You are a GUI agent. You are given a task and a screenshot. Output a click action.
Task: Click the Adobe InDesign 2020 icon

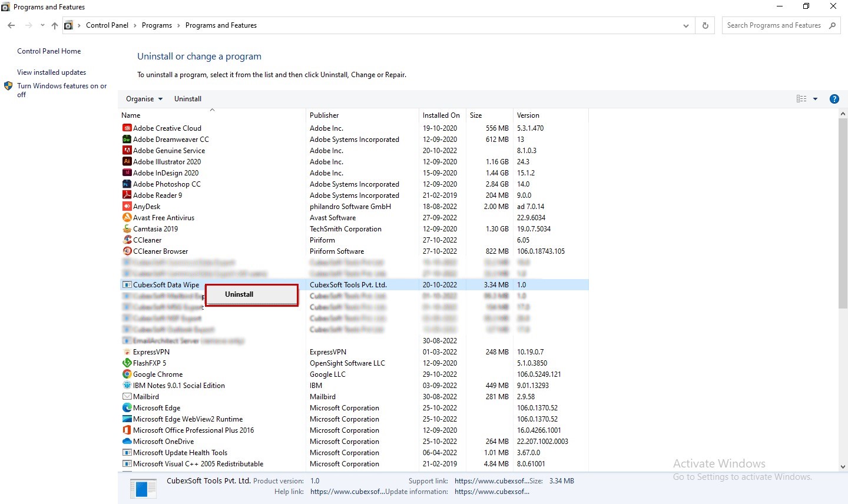pyautogui.click(x=127, y=173)
